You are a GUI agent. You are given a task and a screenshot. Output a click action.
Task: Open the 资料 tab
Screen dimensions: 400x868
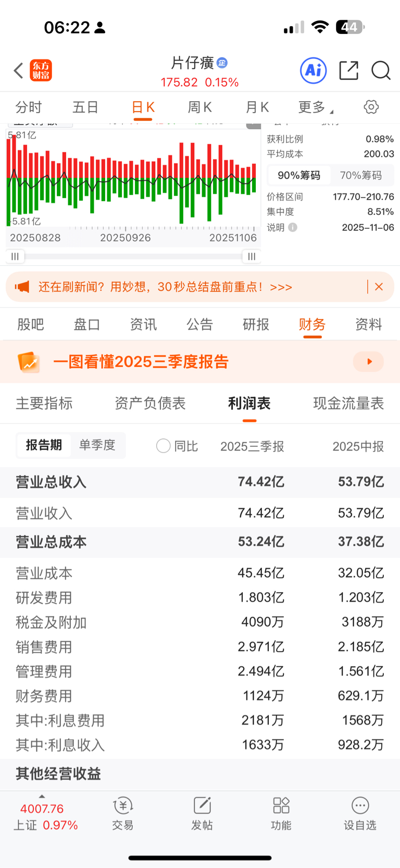[x=368, y=324]
